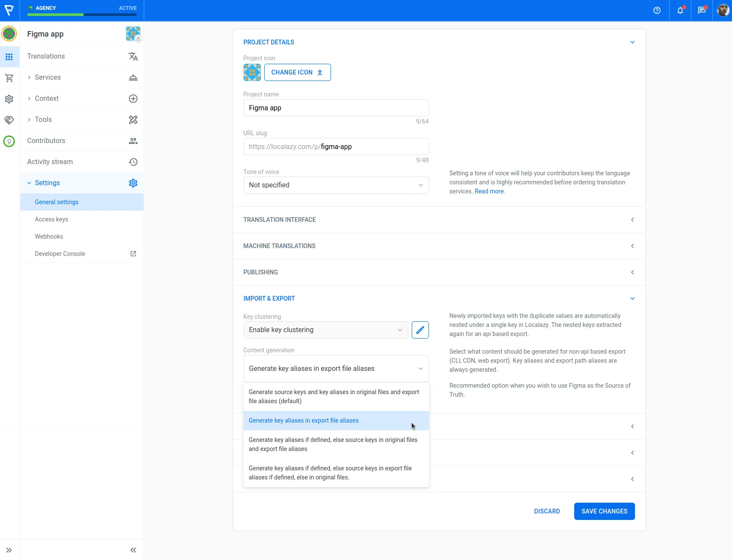Open the user avatar in top bar
Image resolution: width=732 pixels, height=560 pixels.
point(723,10)
